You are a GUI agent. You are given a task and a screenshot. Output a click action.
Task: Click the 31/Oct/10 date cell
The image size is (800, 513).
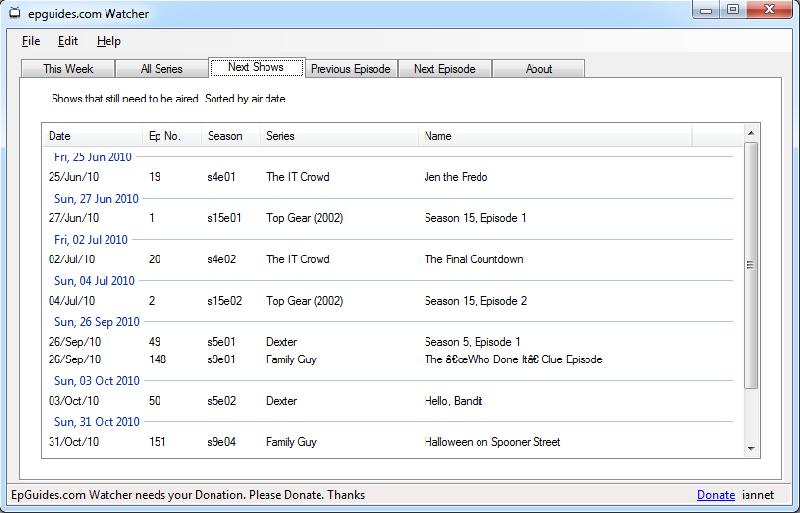74,442
